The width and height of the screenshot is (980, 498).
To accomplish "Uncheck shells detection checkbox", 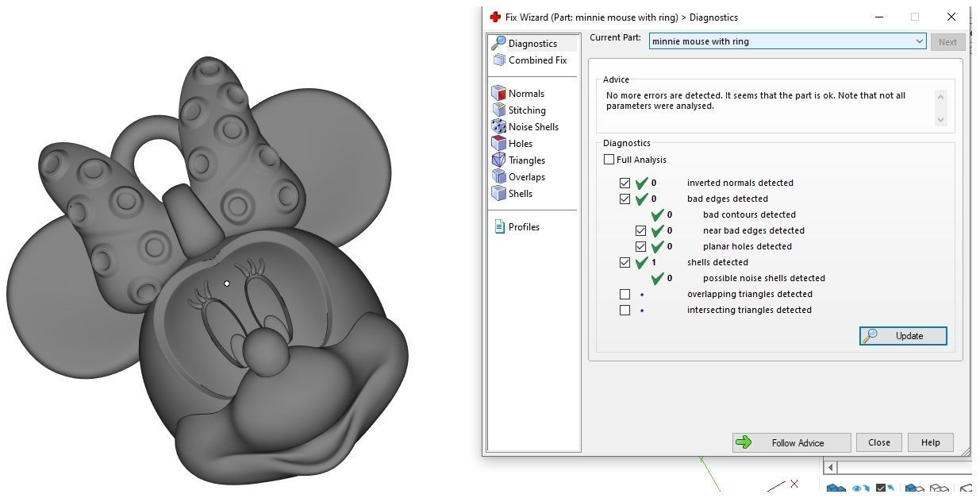I will point(625,262).
